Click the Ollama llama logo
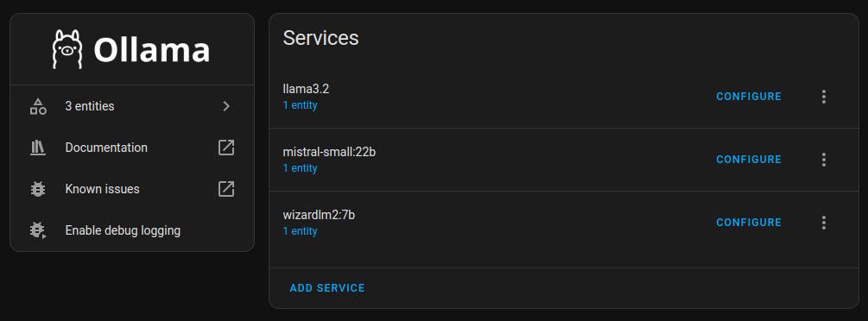Screen dimensions: 868x321 tap(67, 49)
